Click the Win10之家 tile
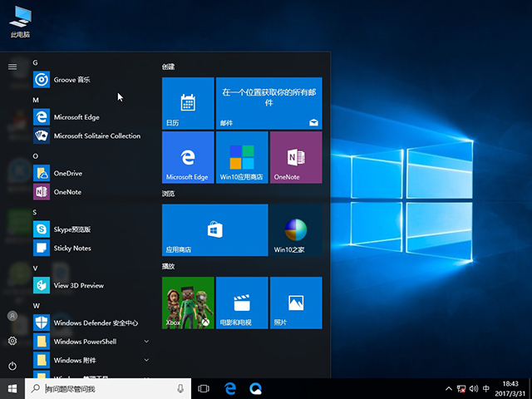This screenshot has height=399, width=532. tap(295, 230)
